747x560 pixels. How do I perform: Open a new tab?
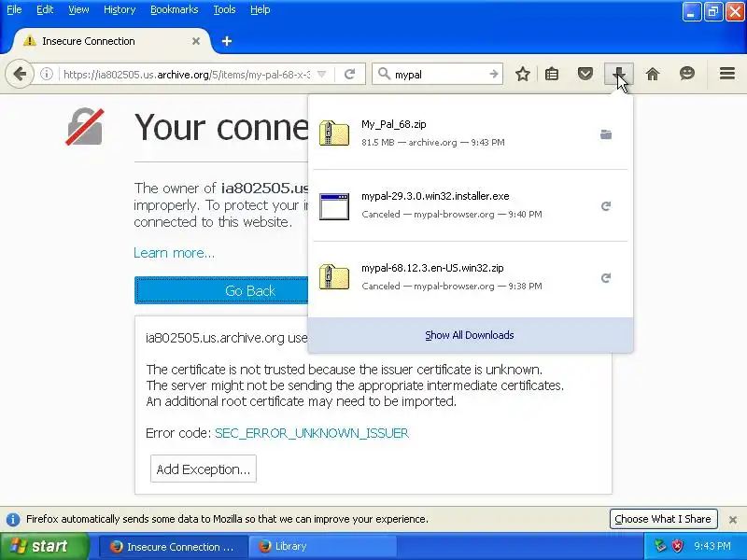(x=227, y=41)
